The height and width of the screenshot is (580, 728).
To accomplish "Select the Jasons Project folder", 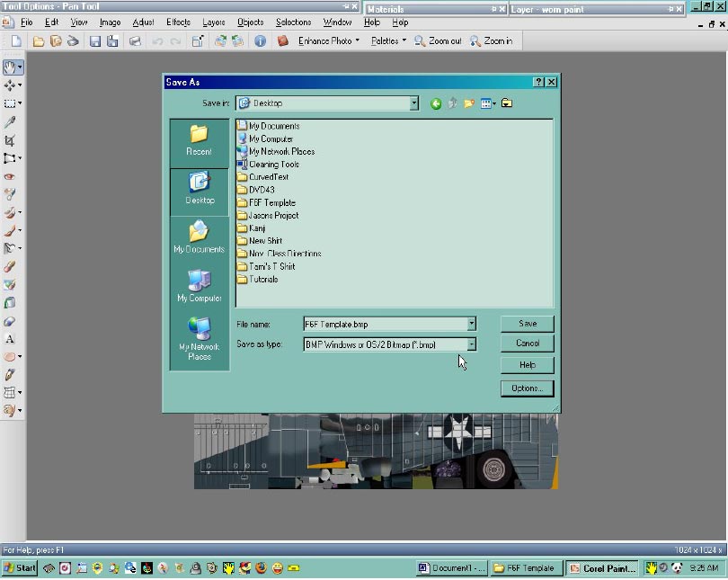I will [273, 216].
